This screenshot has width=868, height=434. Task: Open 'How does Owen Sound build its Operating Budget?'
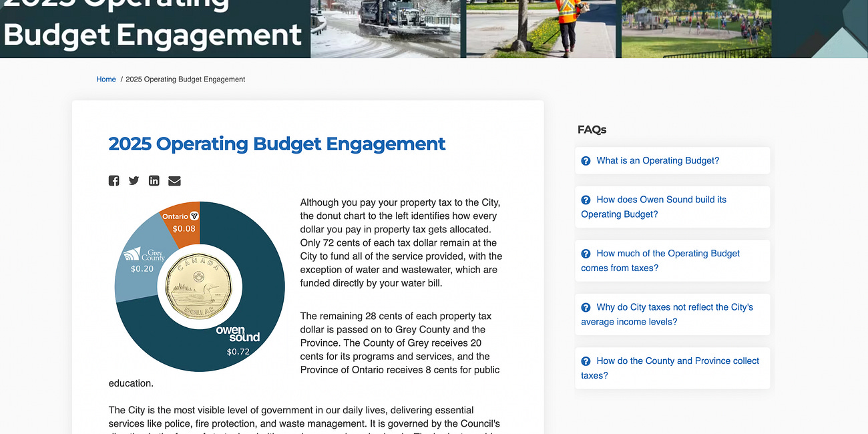click(x=654, y=207)
